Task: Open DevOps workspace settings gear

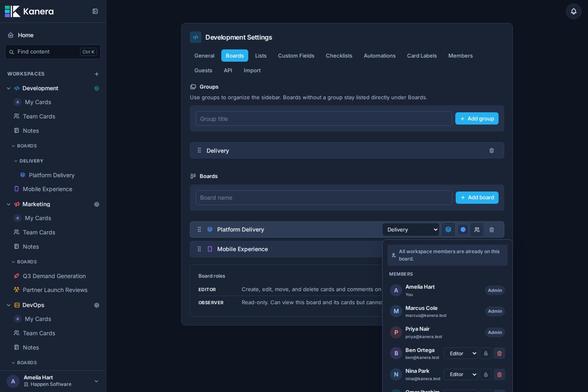Action: [x=97, y=305]
